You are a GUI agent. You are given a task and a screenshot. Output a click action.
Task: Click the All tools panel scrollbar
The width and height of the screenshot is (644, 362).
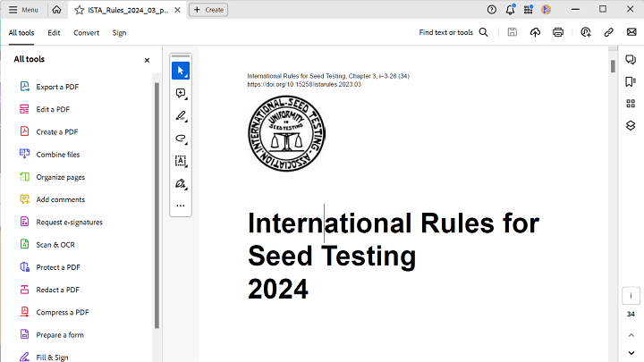pos(157,206)
